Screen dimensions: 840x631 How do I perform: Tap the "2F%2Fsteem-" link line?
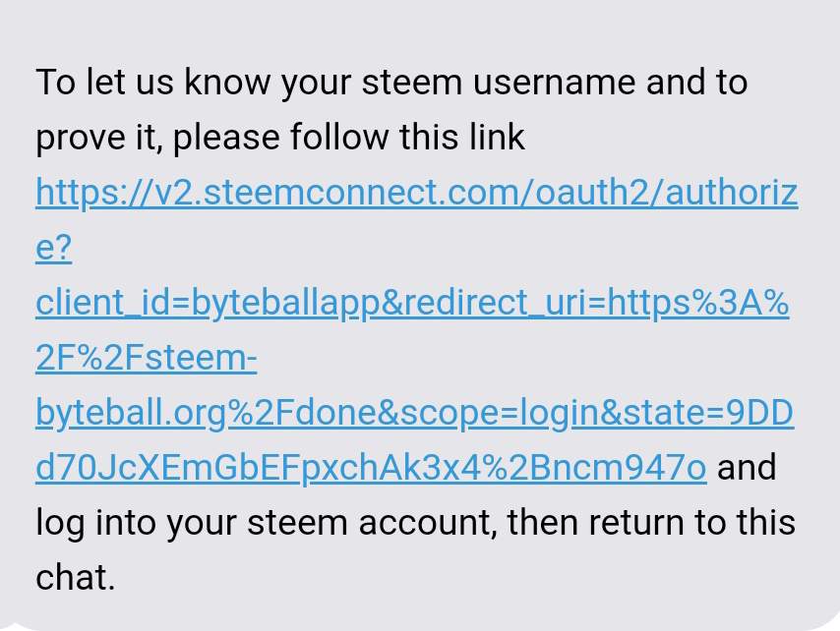(x=147, y=359)
